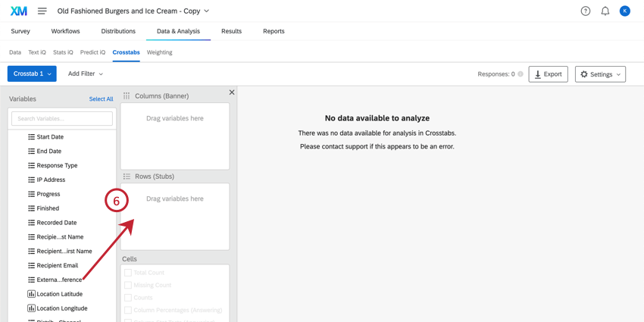Close the variables panel with X

232,92
